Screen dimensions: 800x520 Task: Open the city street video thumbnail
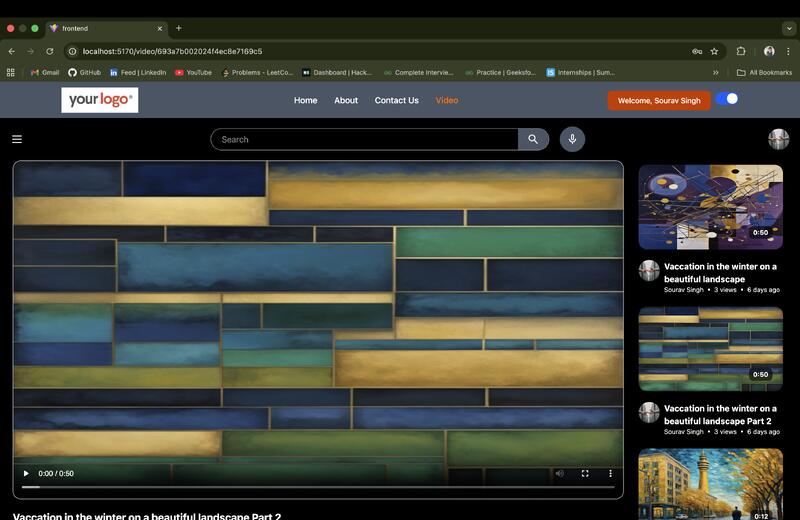(x=710, y=484)
